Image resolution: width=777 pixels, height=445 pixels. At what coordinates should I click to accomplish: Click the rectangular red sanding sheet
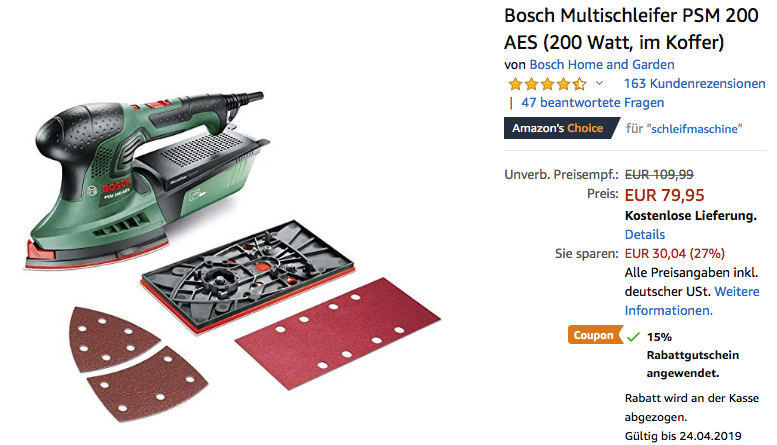[x=337, y=328]
